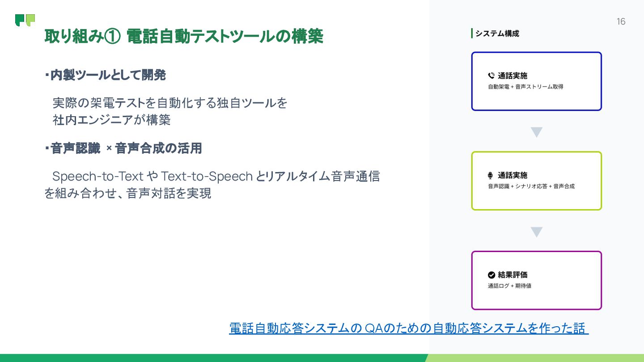Click the text 音声認識 + シナリオ応答 + 音声合成
Image resolution: width=644 pixels, height=362 pixels.
pos(531,186)
